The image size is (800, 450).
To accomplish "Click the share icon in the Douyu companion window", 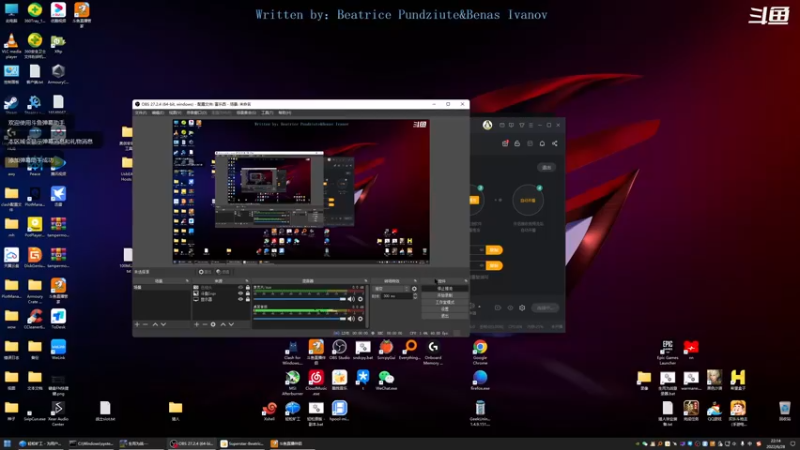I will tap(555, 144).
